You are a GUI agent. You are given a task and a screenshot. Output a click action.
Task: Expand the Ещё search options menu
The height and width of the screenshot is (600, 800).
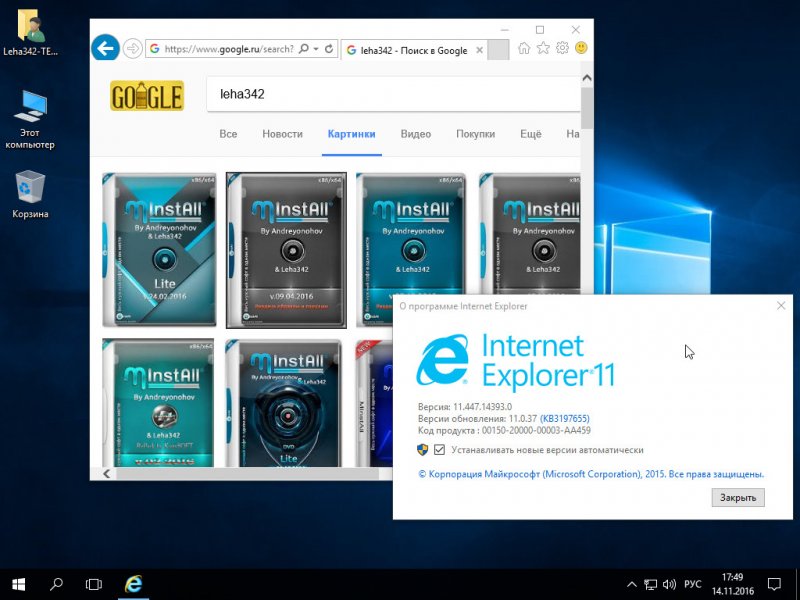pyautogui.click(x=531, y=134)
